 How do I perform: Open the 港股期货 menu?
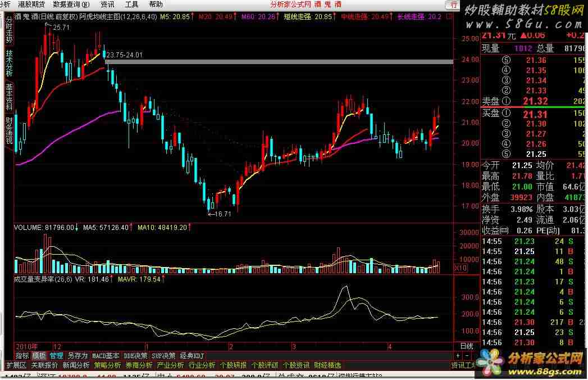31,4
